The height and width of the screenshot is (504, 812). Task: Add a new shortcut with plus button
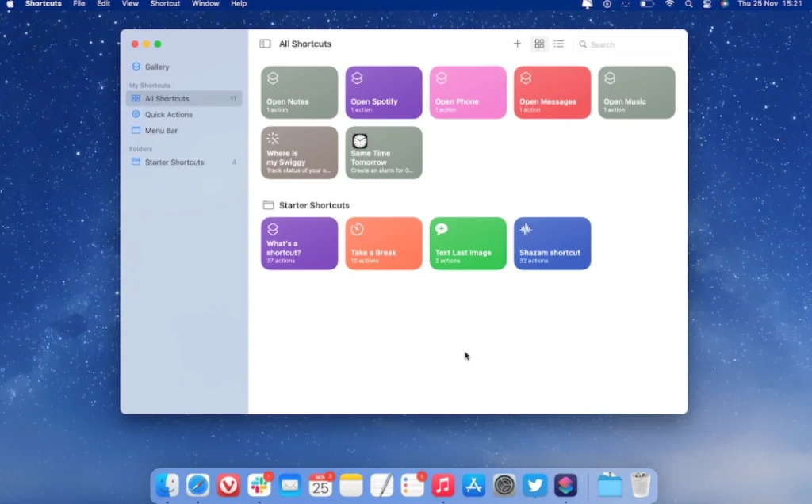point(517,44)
